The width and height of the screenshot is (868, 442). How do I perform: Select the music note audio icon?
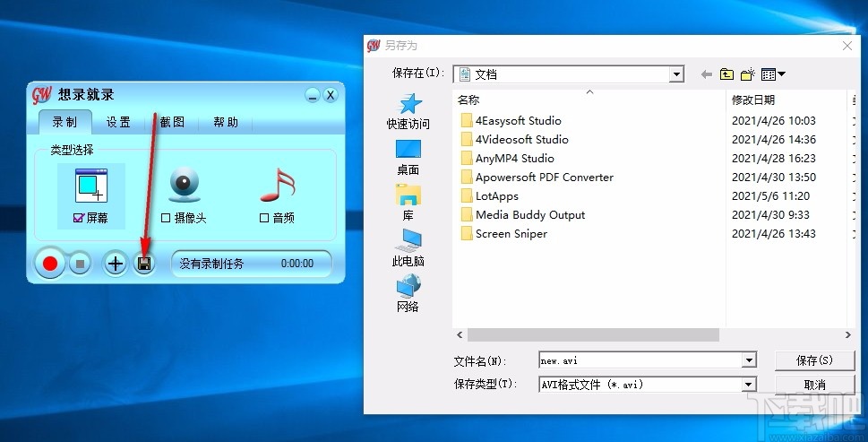[278, 185]
